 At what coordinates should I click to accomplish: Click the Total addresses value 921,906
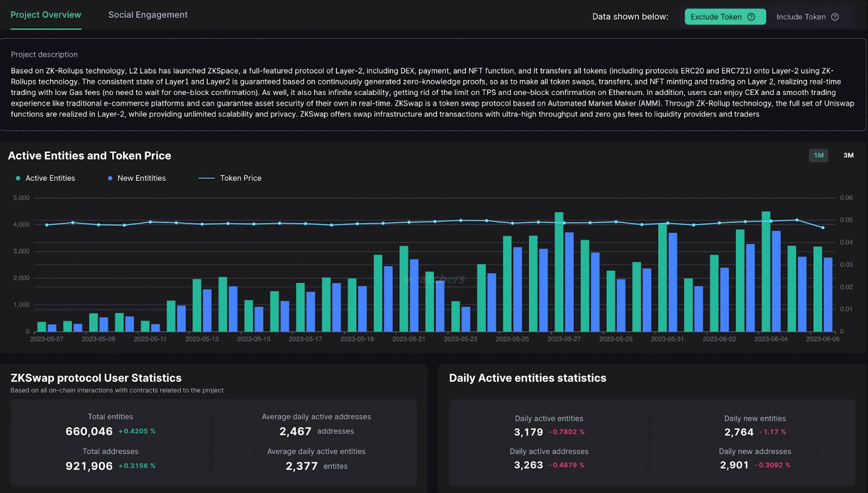pos(89,466)
